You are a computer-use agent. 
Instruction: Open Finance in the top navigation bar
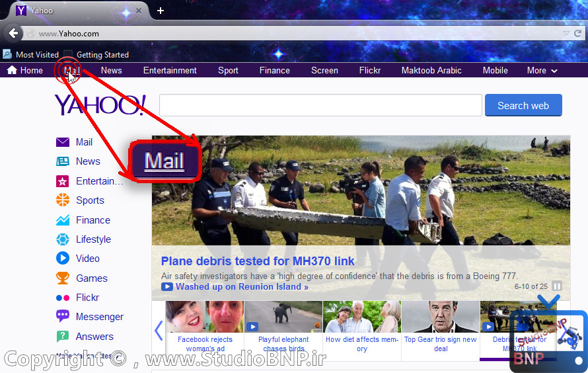pos(274,70)
